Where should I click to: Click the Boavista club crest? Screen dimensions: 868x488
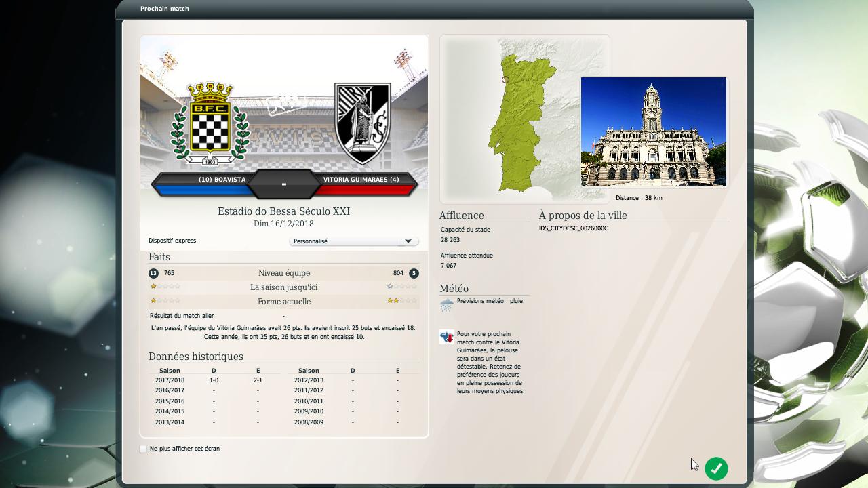click(x=210, y=123)
